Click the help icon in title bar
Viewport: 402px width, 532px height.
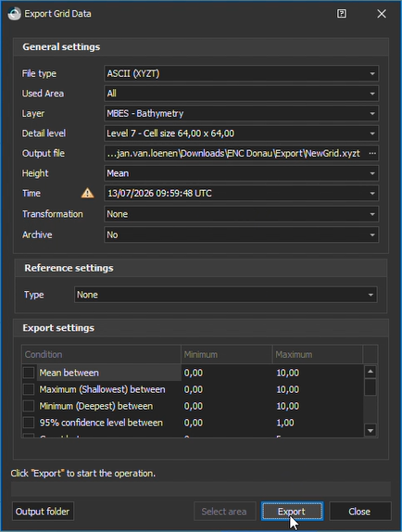[x=342, y=14]
